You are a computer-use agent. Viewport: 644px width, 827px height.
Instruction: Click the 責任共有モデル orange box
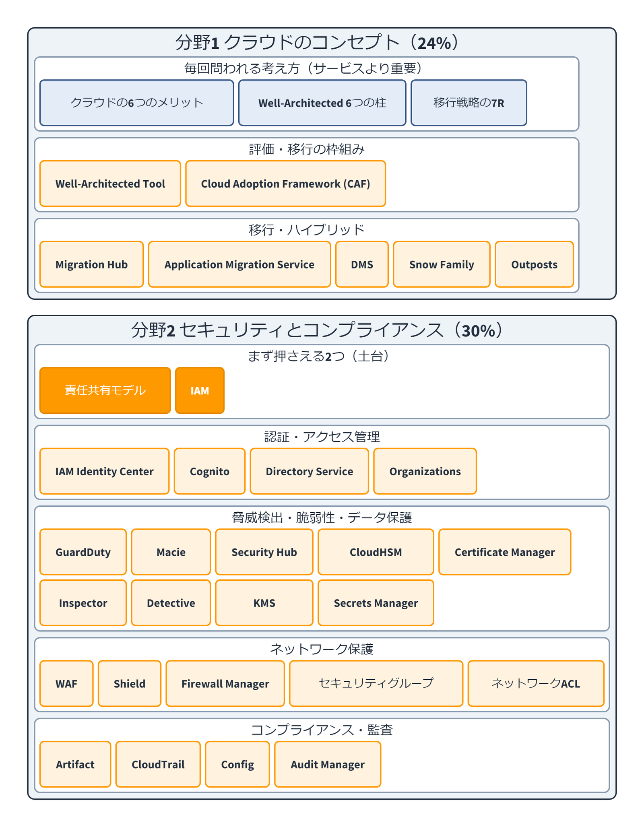tap(105, 390)
